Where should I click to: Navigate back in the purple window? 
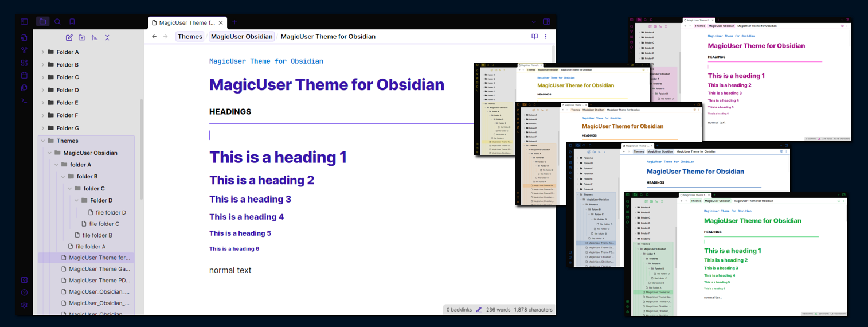click(x=154, y=37)
